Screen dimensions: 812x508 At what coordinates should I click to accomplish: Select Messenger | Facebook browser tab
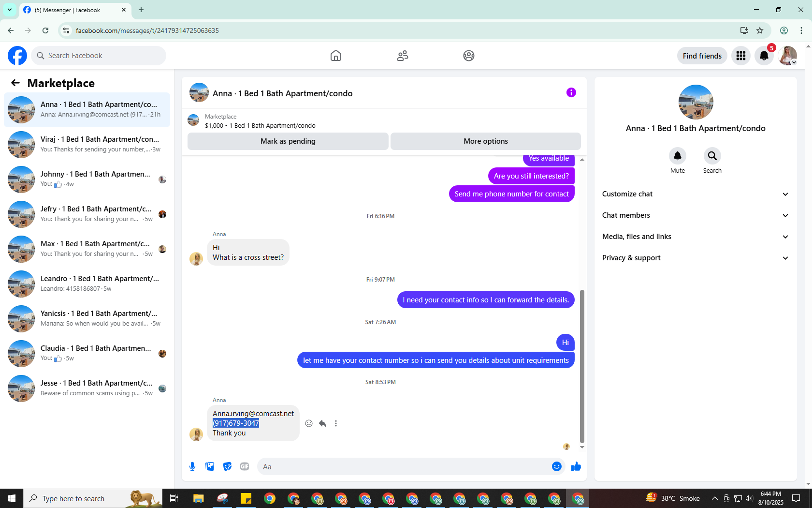[x=75, y=10]
